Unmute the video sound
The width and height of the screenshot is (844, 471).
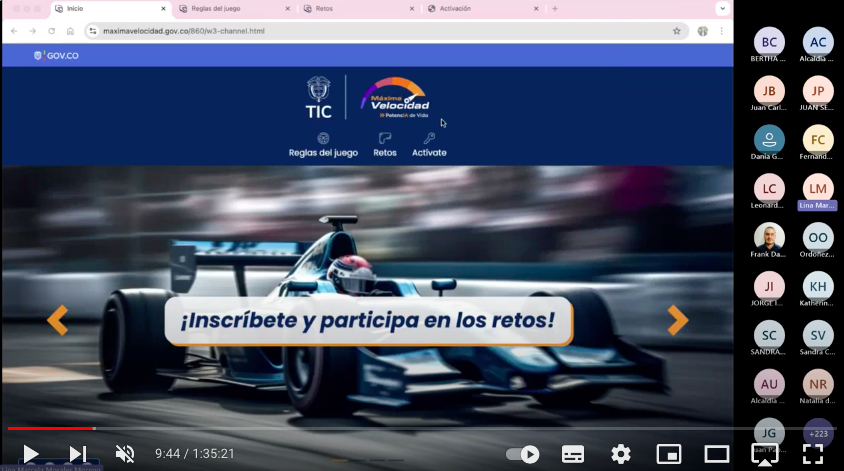(x=125, y=454)
